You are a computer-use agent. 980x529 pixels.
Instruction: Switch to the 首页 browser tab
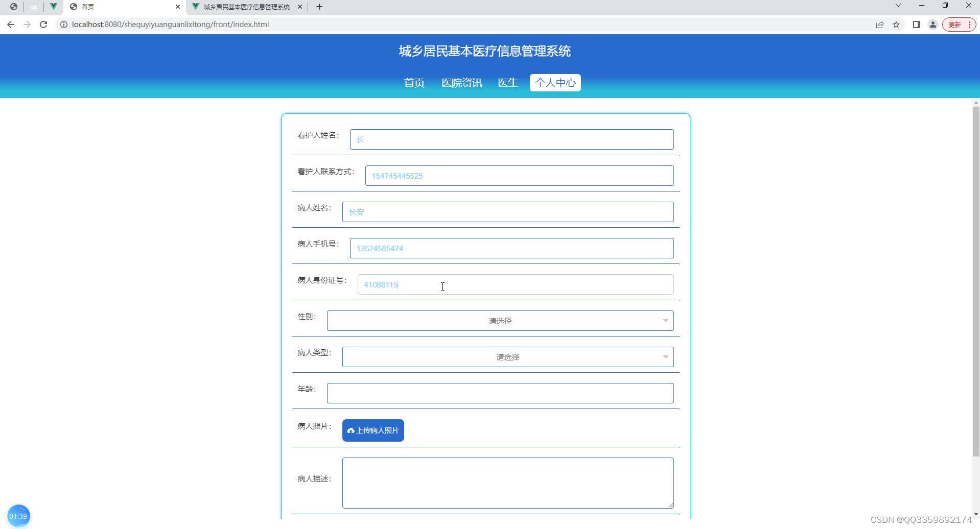(x=125, y=7)
